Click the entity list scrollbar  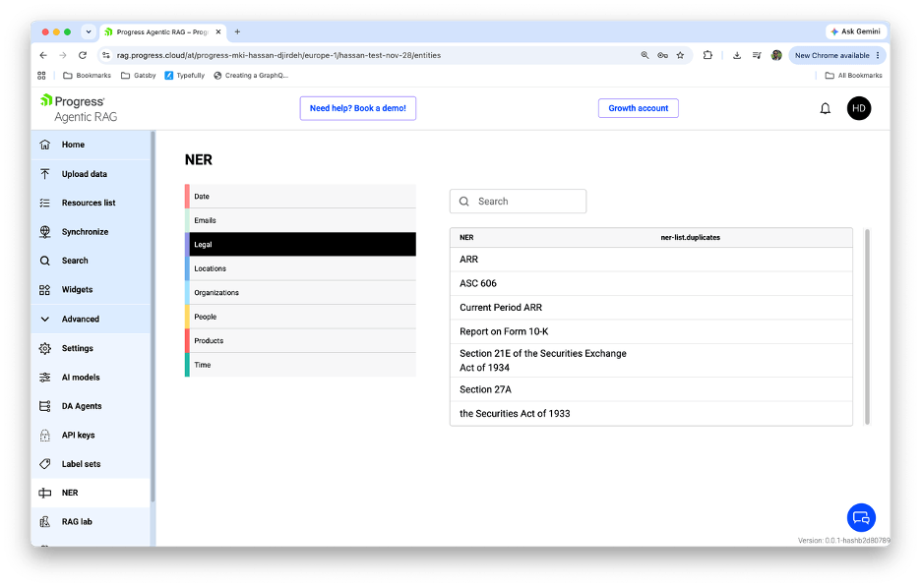coord(867,326)
